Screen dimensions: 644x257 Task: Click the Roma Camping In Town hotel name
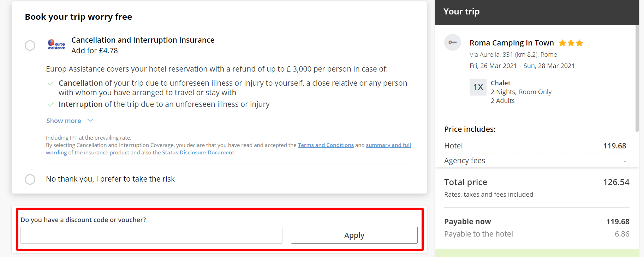click(x=511, y=43)
